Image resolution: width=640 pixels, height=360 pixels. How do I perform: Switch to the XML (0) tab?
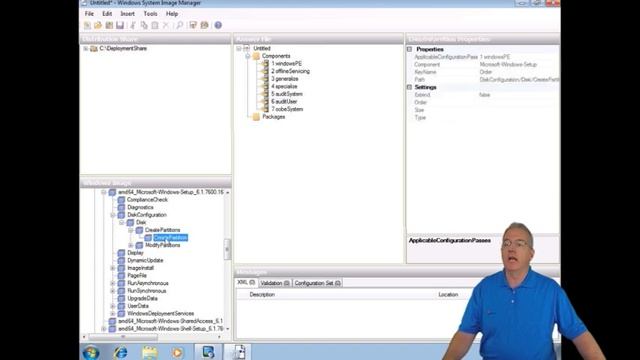point(246,282)
